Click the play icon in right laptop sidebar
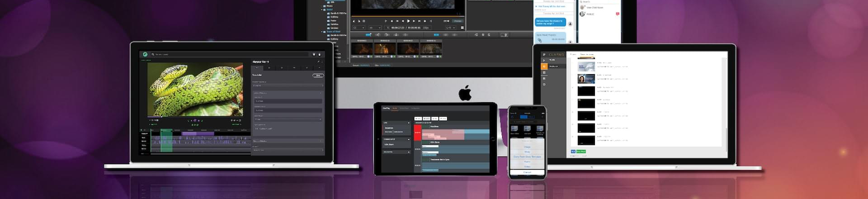The width and height of the screenshot is (868, 199). click(544, 60)
